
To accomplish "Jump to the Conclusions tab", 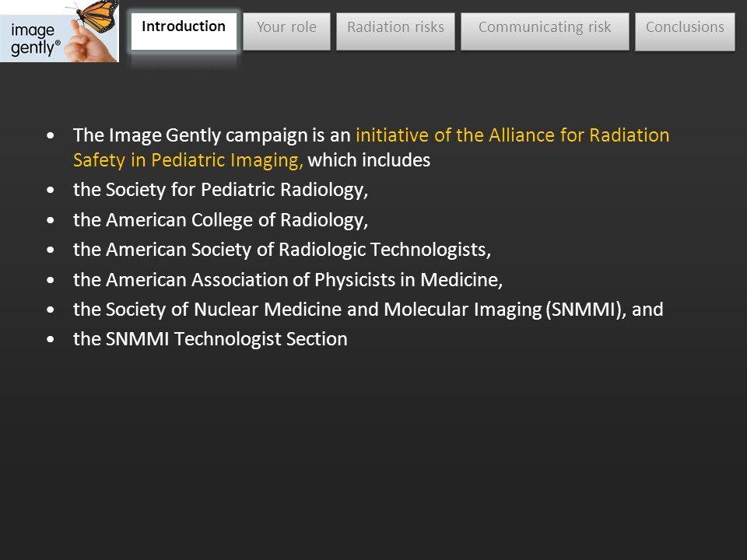I will pyautogui.click(x=685, y=31).
